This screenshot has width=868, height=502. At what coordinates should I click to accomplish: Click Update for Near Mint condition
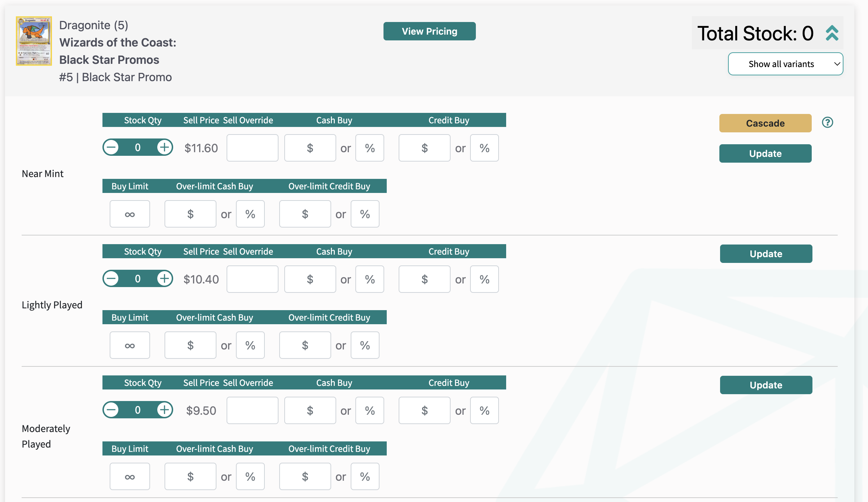[x=765, y=154]
